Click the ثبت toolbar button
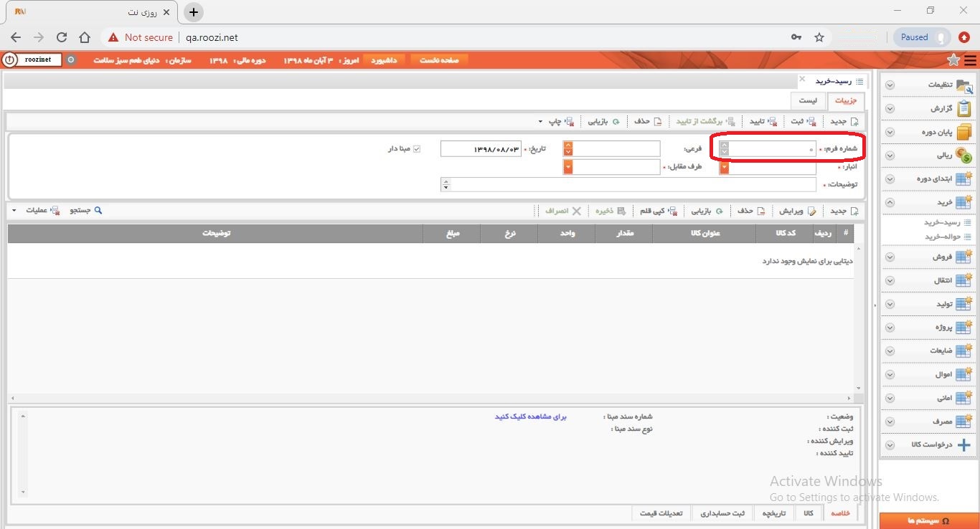 [x=803, y=122]
